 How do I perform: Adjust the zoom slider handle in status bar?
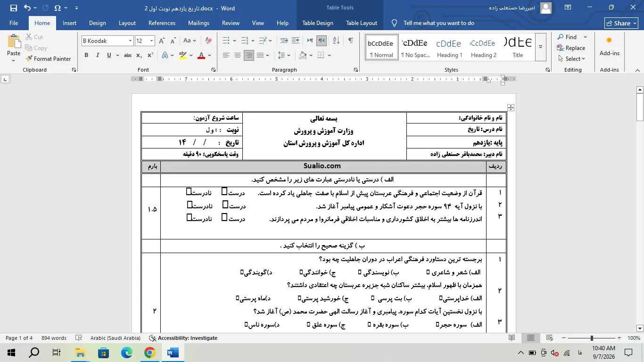(592, 338)
